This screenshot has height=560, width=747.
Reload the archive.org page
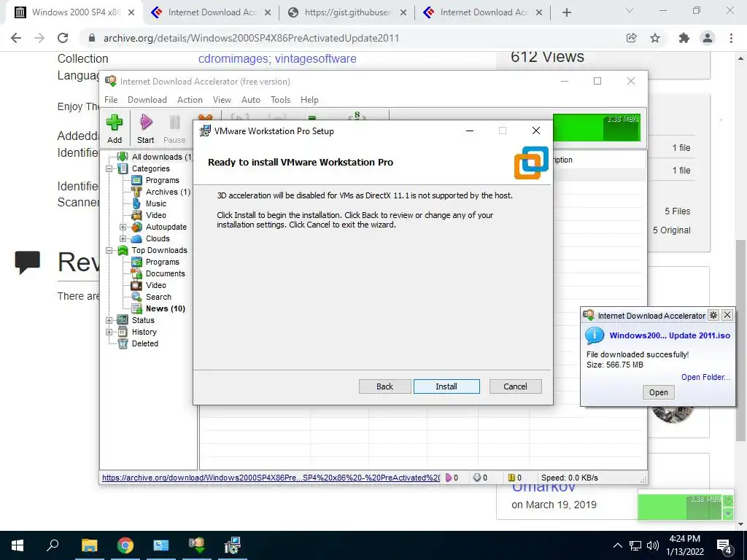click(x=63, y=38)
